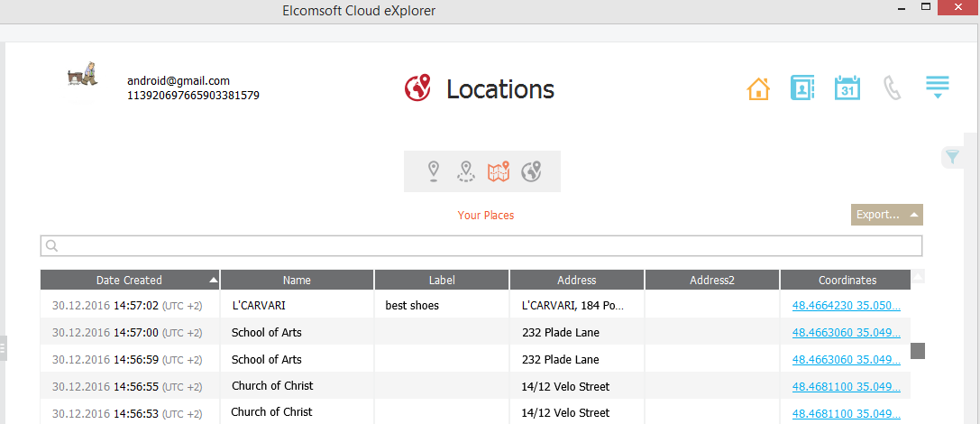Image resolution: width=980 pixels, height=424 pixels.
Task: Open the Export dropdown
Action: click(x=886, y=215)
